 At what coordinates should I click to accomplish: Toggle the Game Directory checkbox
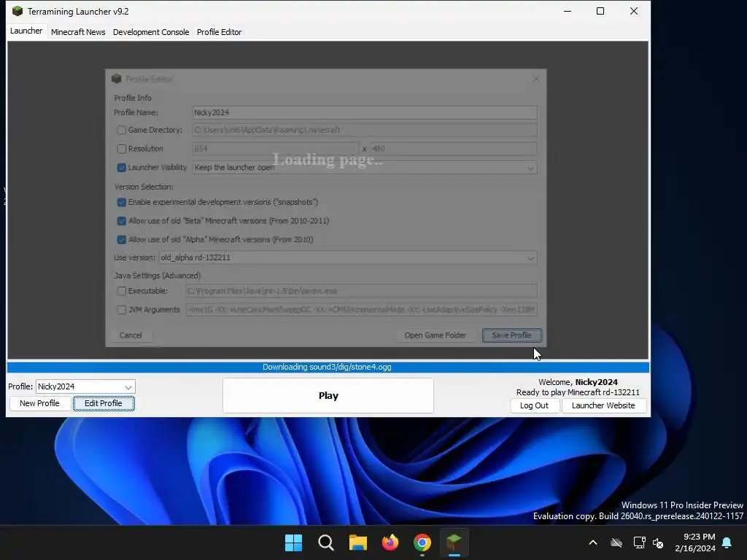tap(122, 130)
